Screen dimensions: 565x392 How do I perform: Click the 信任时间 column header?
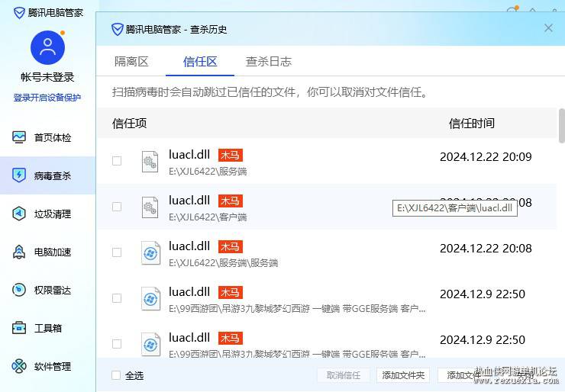point(472,124)
